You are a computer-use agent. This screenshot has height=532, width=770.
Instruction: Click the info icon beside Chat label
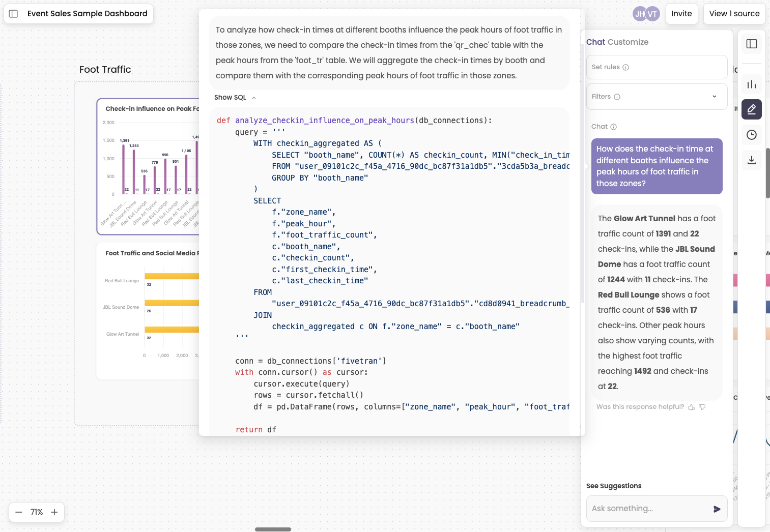614,127
